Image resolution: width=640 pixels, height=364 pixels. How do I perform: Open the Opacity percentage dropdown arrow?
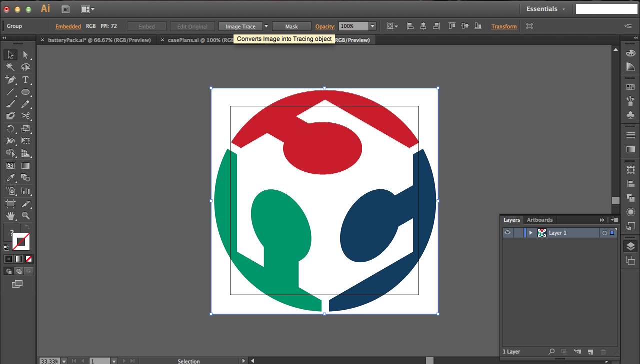coord(372,26)
